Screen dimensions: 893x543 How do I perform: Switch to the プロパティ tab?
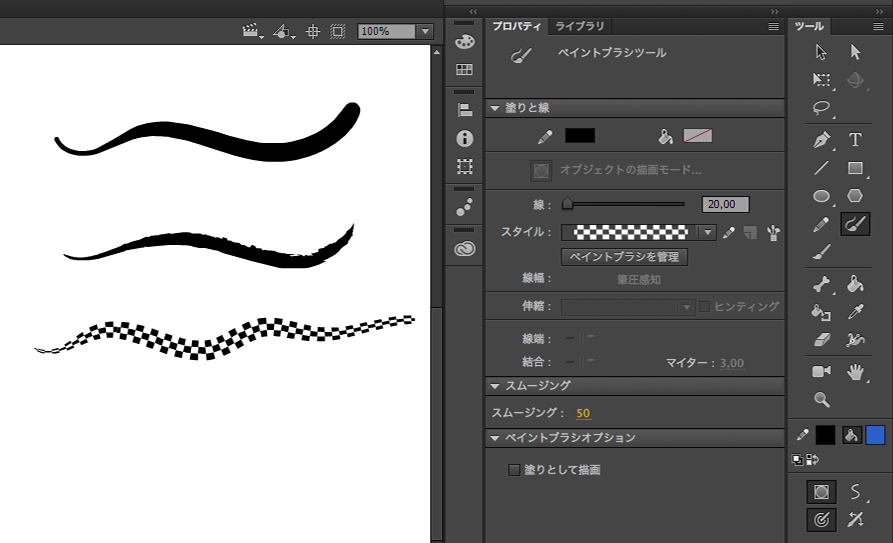tap(517, 26)
